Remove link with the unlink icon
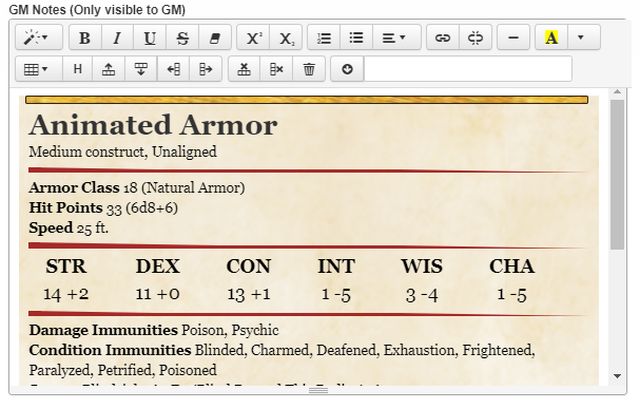The width and height of the screenshot is (640, 400). [476, 38]
